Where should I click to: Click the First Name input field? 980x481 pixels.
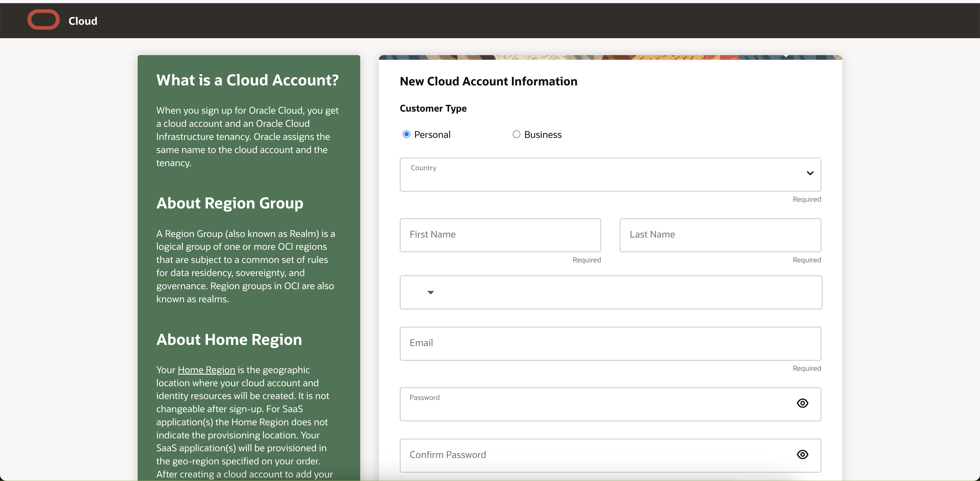(500, 235)
